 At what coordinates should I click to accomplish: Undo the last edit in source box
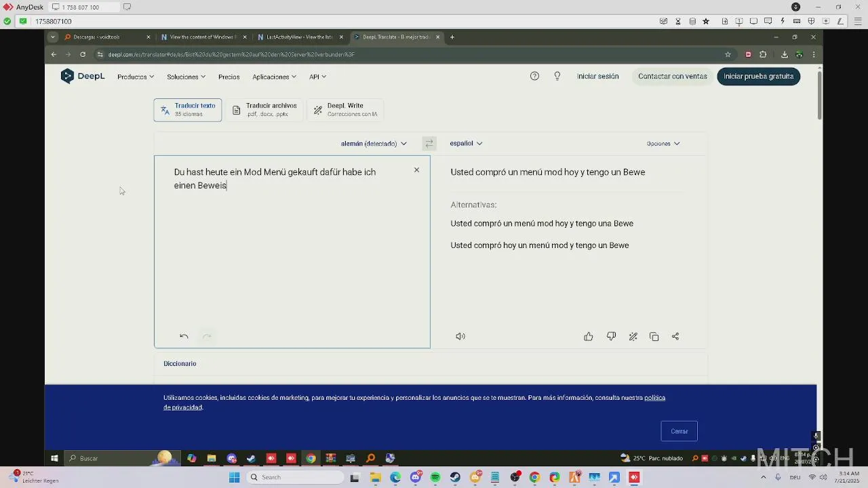click(184, 336)
